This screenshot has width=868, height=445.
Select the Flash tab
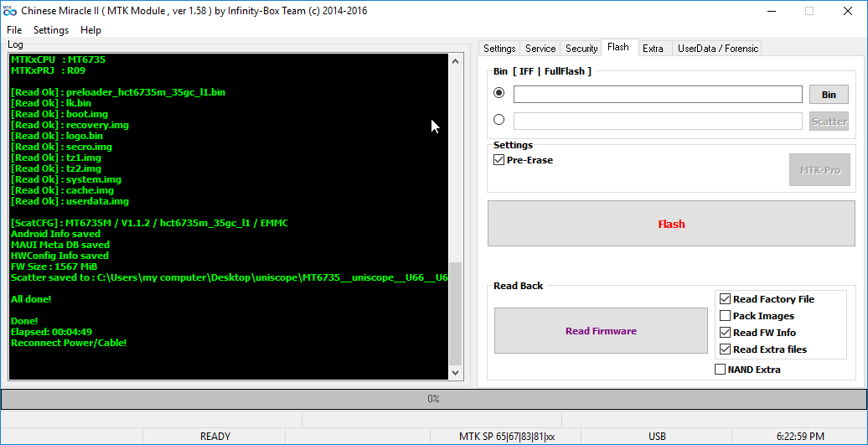617,47
